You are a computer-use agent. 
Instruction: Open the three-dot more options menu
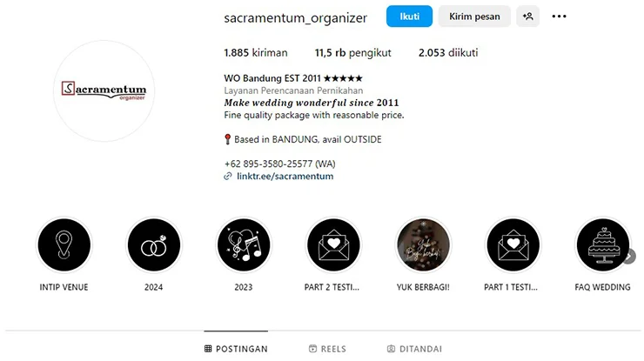coord(560,17)
